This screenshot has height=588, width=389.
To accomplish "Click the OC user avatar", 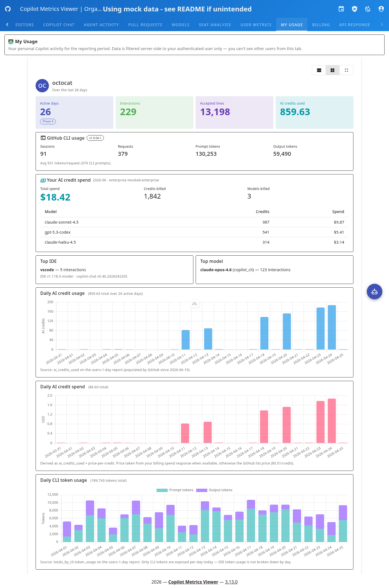I will pos(42,86).
